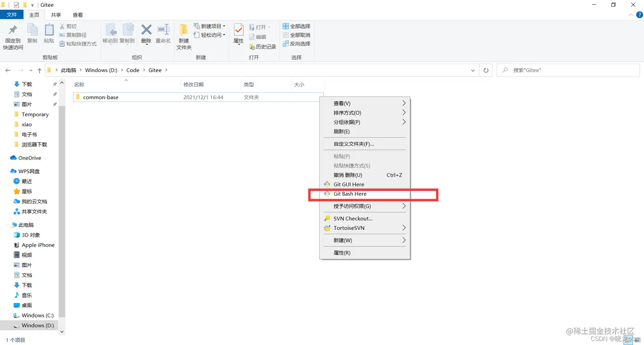Go back with the back arrow
Screen dimensions: 644x345
coord(8,70)
